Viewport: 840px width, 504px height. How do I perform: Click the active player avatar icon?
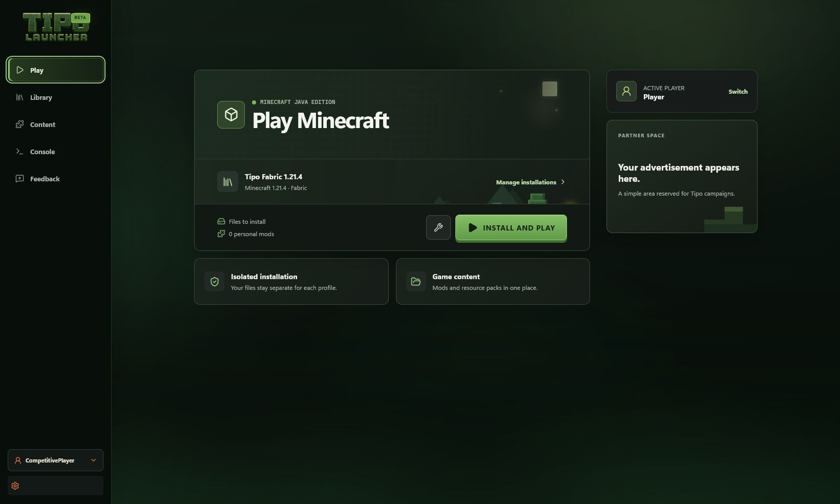(x=626, y=91)
